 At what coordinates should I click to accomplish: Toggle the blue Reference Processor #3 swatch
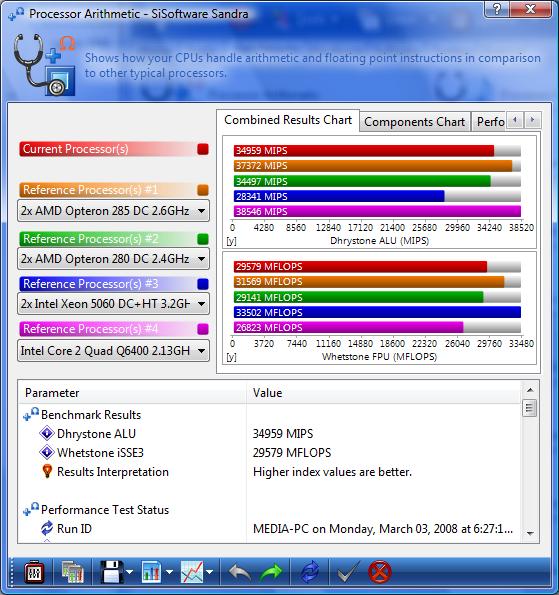pyautogui.click(x=203, y=284)
